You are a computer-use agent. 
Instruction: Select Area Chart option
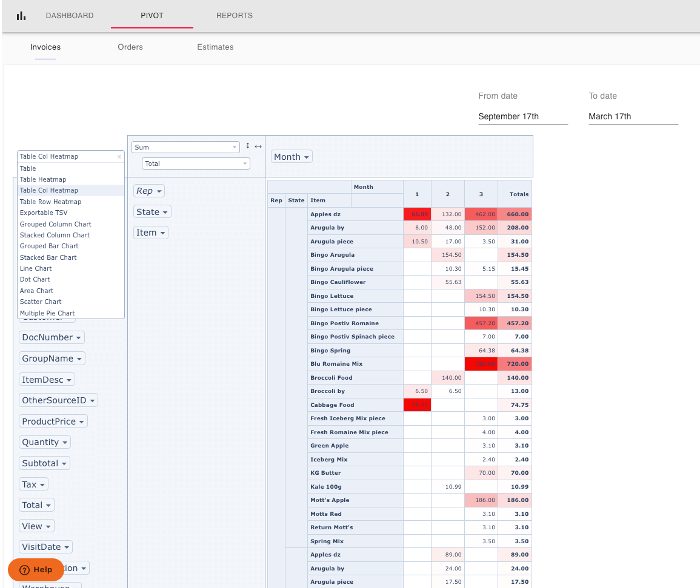[x=70, y=291]
